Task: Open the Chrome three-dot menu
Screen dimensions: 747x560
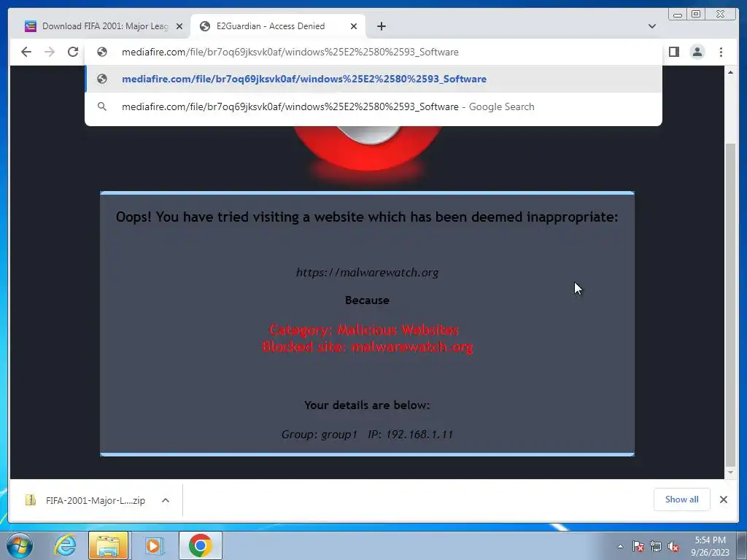Action: tap(721, 52)
